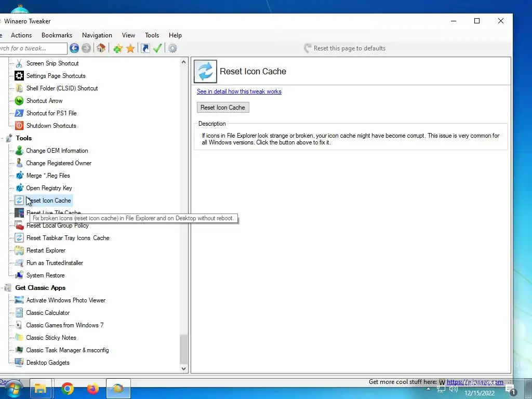Click the Back navigation arrow icon

(74, 48)
